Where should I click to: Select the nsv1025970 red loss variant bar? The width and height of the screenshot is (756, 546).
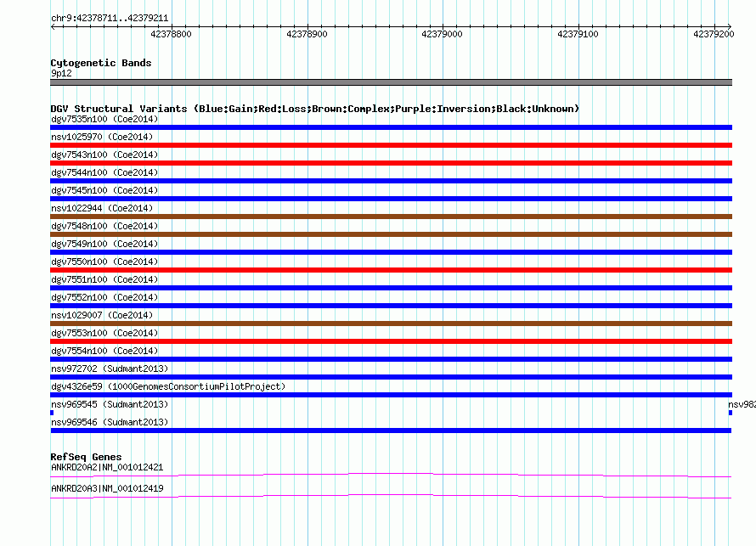391,145
